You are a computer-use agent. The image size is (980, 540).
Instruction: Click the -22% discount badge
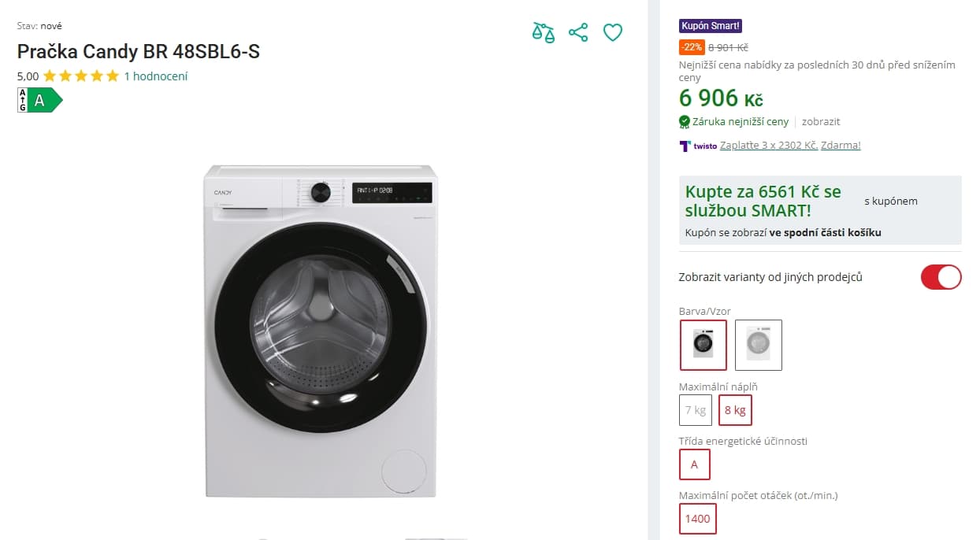(691, 47)
